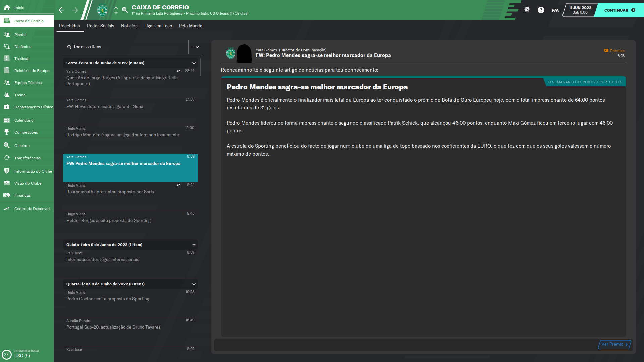Viewport: 644px width, 362px height.
Task: Open the Início home icon
Action: click(7, 7)
